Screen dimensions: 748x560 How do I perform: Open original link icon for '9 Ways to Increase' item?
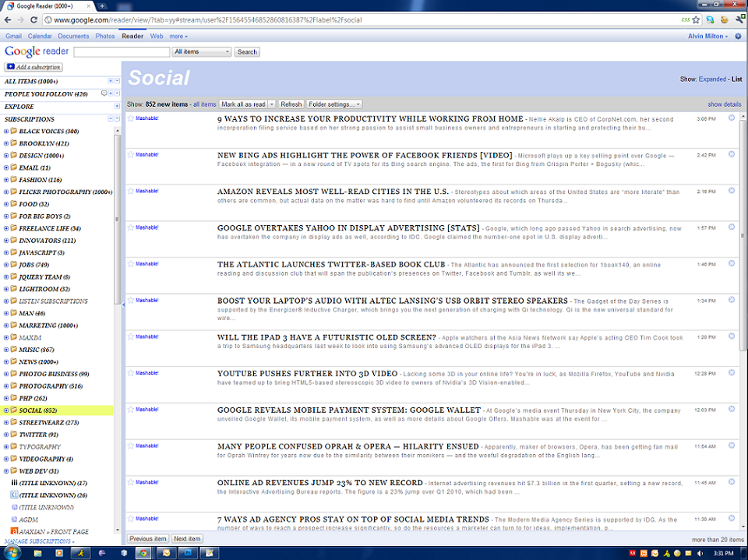732,118
